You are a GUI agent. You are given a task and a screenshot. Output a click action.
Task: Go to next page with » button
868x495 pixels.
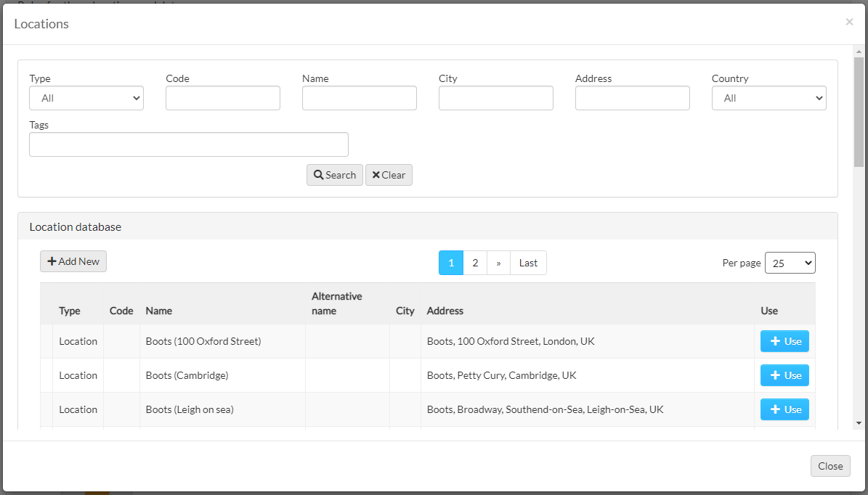[x=499, y=263]
